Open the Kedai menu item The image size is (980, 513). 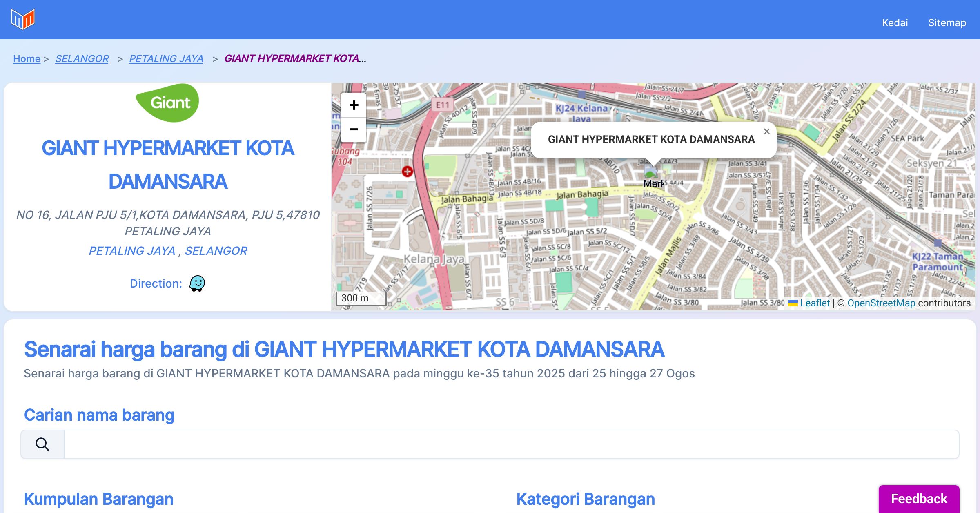895,23
